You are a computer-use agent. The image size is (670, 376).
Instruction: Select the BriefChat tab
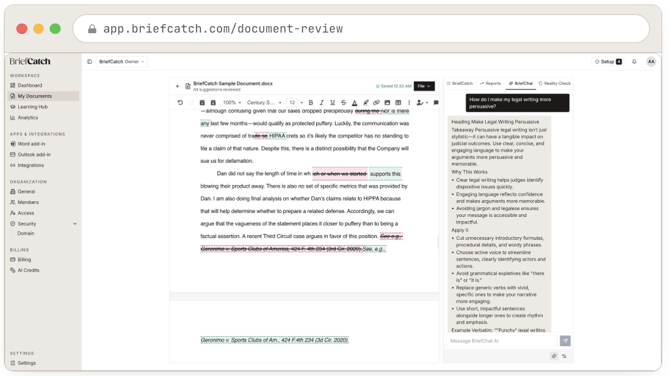[521, 83]
